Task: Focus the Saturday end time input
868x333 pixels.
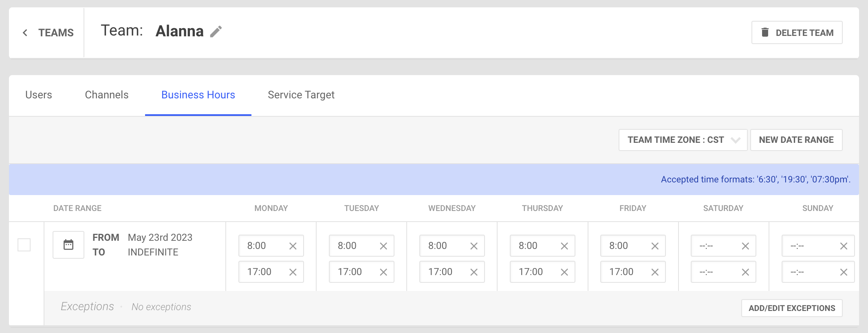Action: [x=713, y=272]
